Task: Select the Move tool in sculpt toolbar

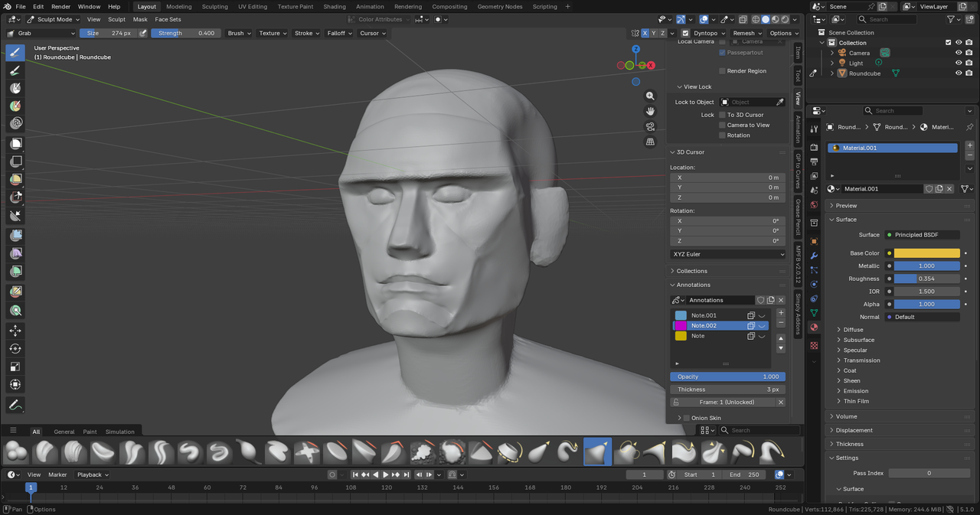Action: (x=15, y=331)
